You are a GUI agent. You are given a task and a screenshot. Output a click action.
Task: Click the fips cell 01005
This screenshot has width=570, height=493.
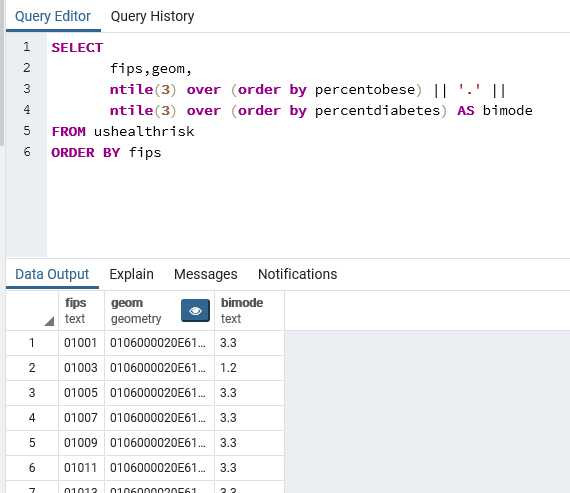pyautogui.click(x=81, y=393)
